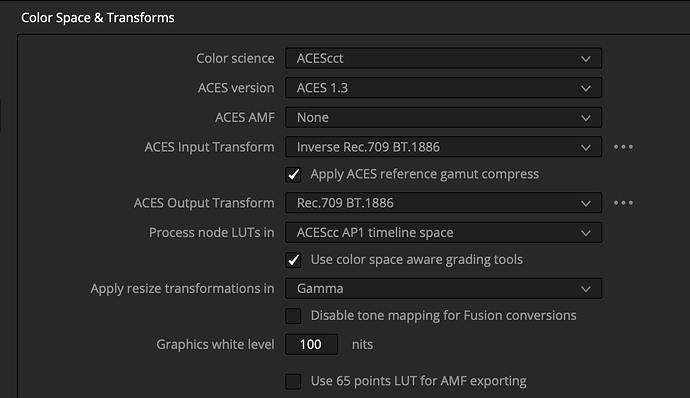690x398 pixels.
Task: Click the Graphics white level input field
Action: pyautogui.click(x=312, y=344)
